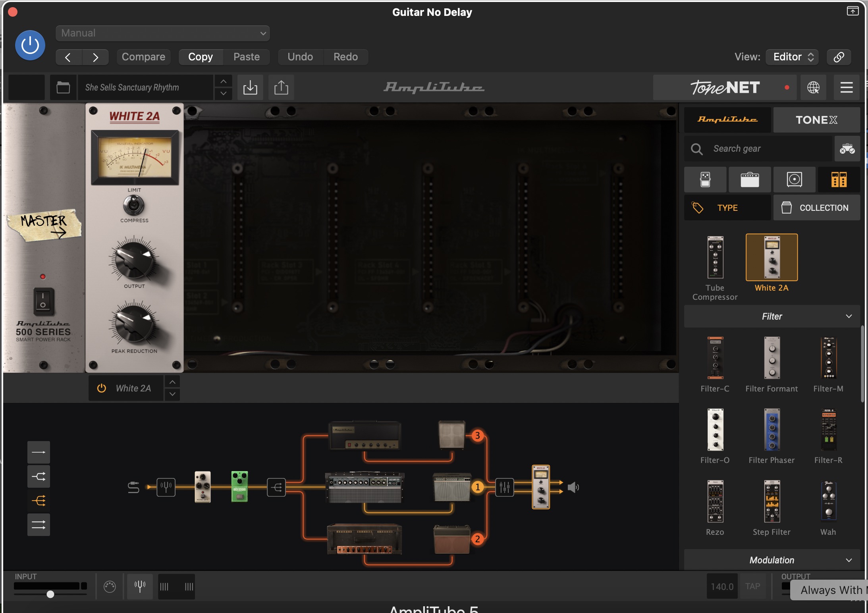Click the Paste button
The height and width of the screenshot is (613, 868).
tap(247, 57)
